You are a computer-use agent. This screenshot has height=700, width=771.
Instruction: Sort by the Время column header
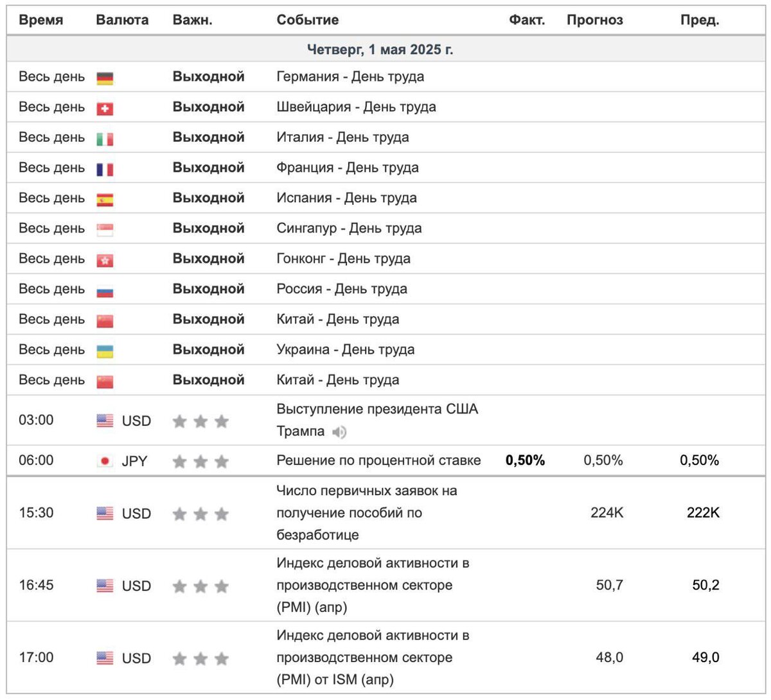41,20
